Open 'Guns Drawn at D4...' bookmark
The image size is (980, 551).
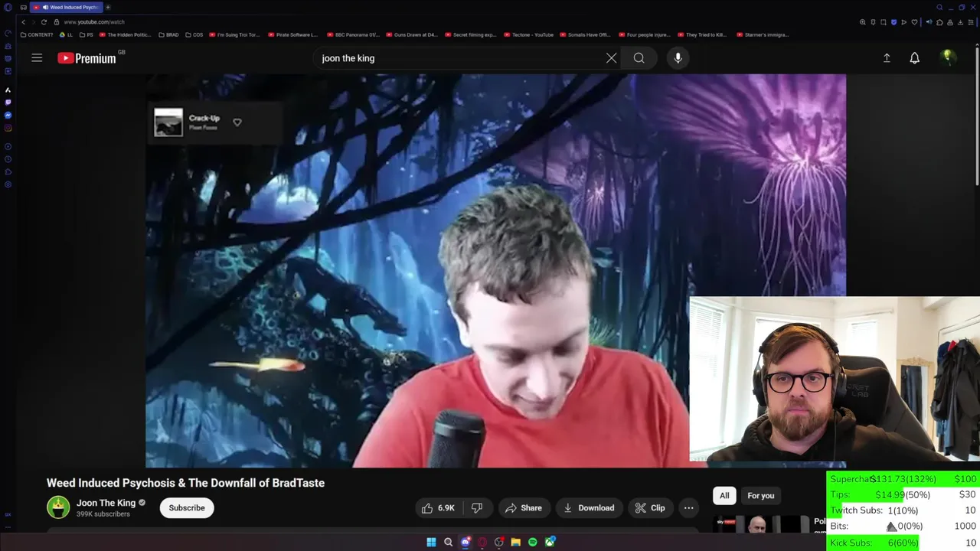(411, 34)
